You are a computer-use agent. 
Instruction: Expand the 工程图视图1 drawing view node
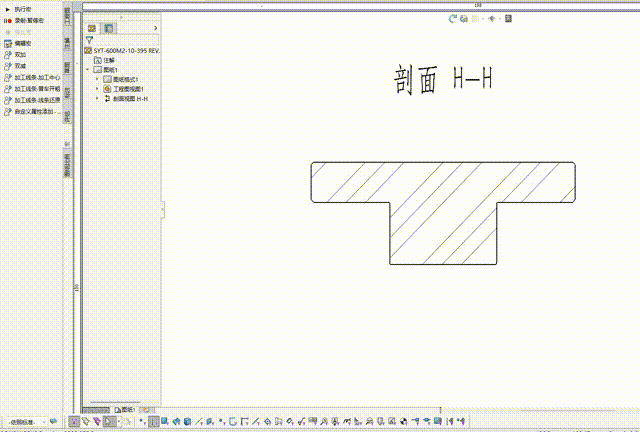pos(97,89)
